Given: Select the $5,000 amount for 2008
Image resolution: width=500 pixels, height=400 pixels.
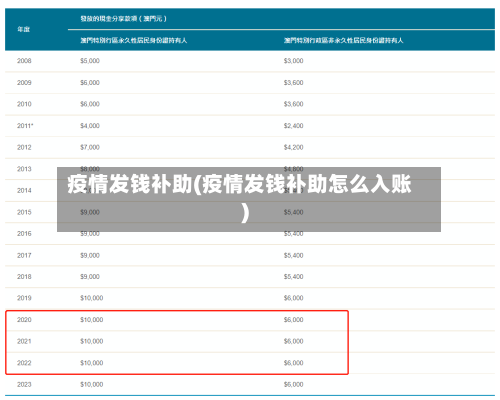Looking at the screenshot, I should coord(90,61).
